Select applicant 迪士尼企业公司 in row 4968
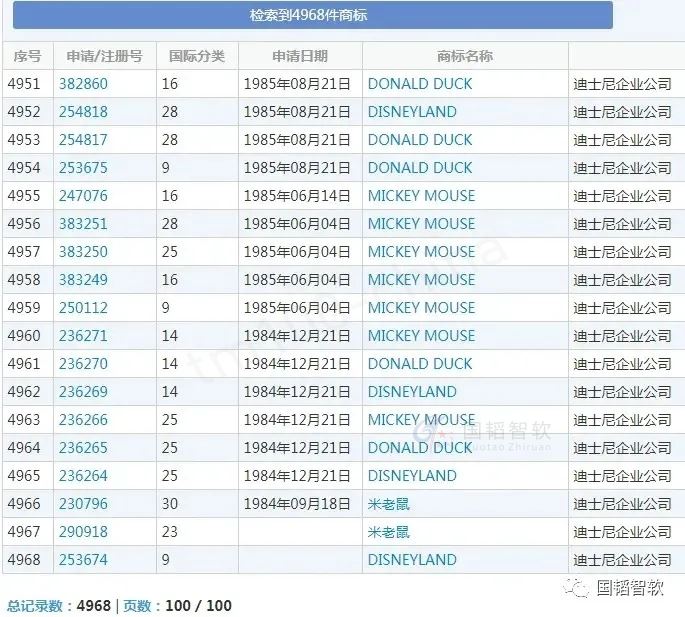This screenshot has width=685, height=617. click(x=623, y=559)
